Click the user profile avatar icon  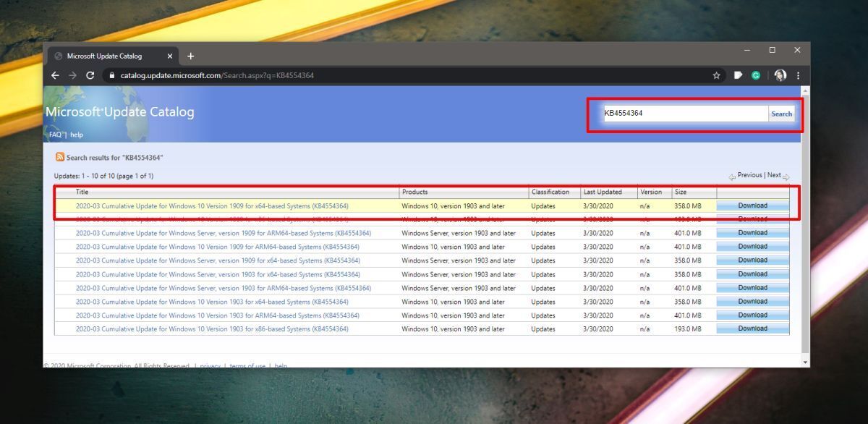coord(780,75)
